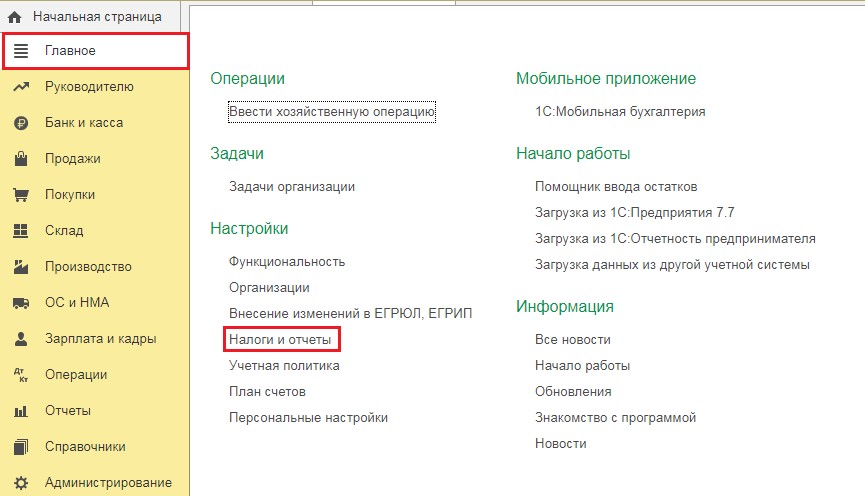Viewport: 865px width, 496px height.
Task: Click Начало работы link under Информация
Action: point(582,365)
